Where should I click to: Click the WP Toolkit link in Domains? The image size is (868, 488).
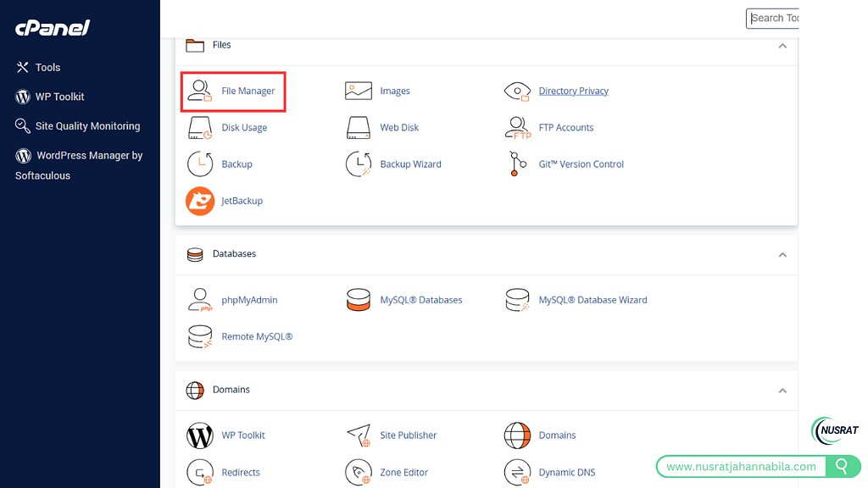(x=243, y=435)
